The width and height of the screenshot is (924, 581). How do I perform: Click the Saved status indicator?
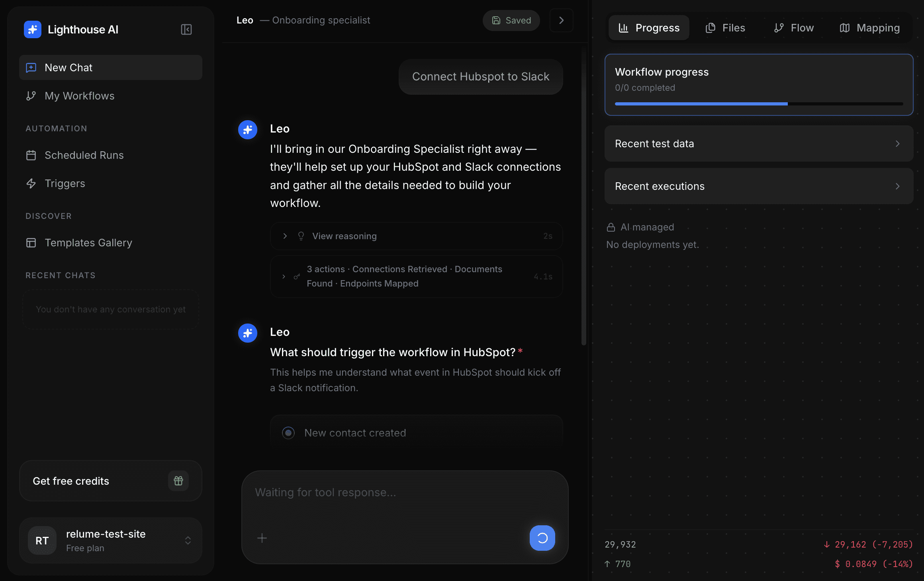tap(511, 20)
